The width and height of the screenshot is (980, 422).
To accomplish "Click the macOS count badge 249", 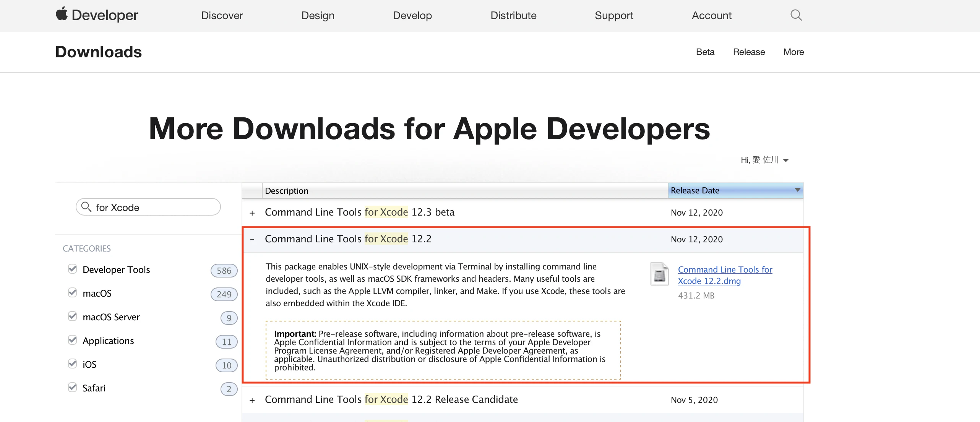I will [x=224, y=294].
